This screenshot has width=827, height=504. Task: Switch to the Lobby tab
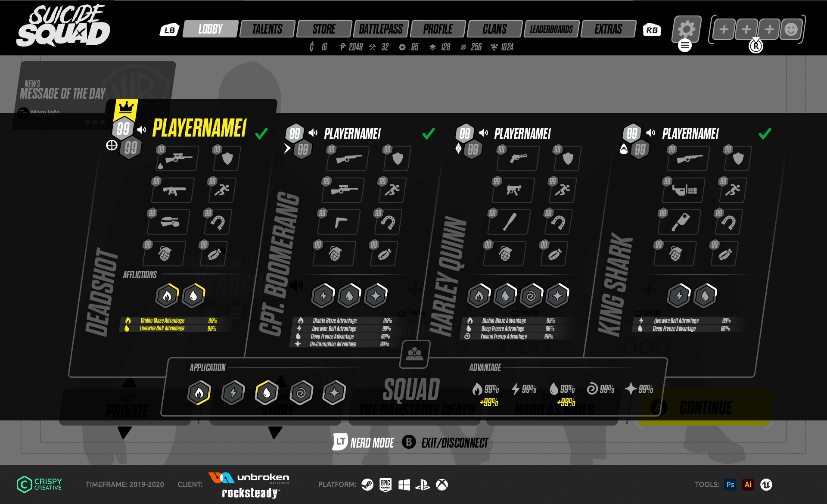210,29
